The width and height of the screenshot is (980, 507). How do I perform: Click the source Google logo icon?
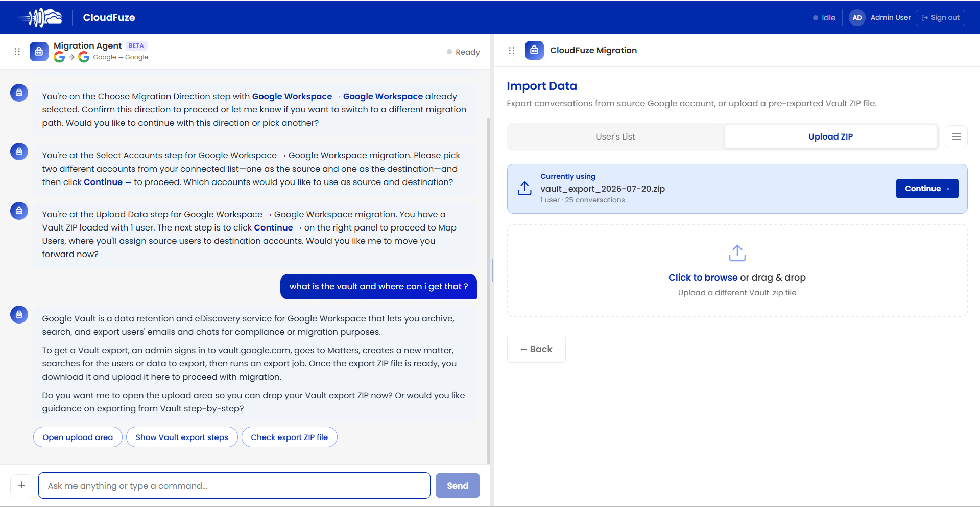click(59, 57)
